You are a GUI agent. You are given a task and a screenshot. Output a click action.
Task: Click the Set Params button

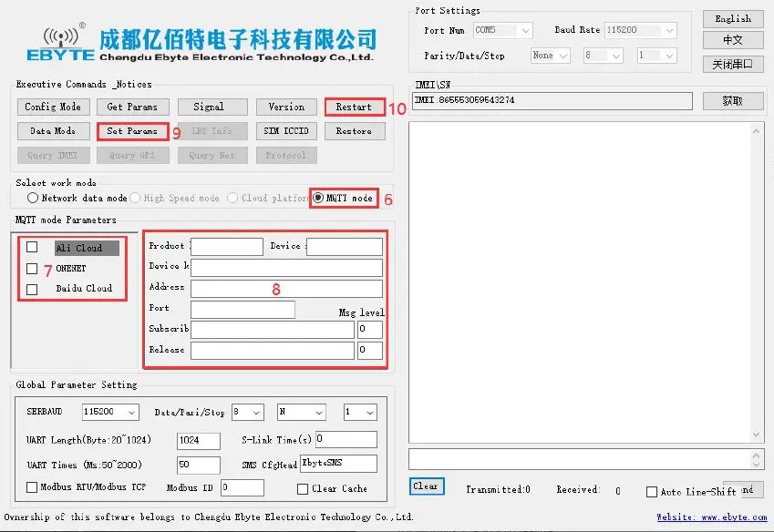[132, 131]
